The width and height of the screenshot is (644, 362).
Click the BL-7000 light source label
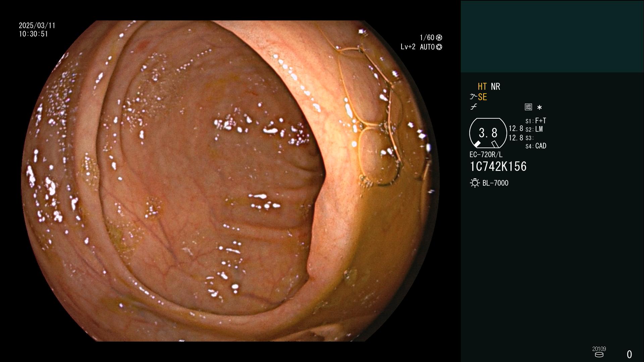click(x=495, y=183)
